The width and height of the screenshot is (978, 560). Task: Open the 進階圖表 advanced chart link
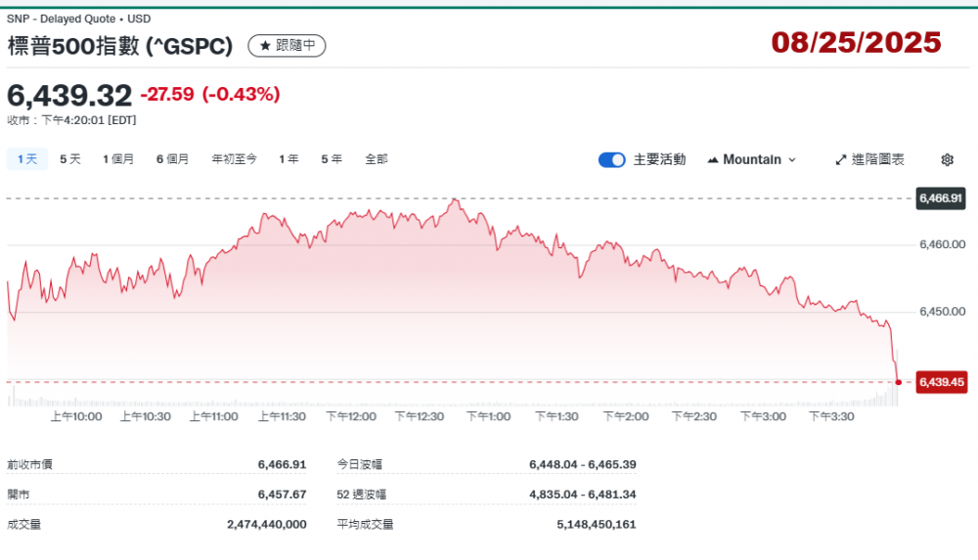877,160
